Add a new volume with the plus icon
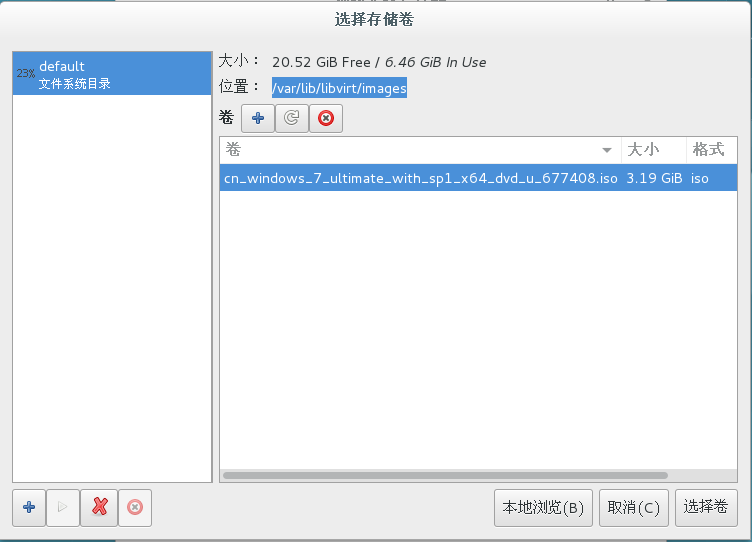 coord(258,118)
